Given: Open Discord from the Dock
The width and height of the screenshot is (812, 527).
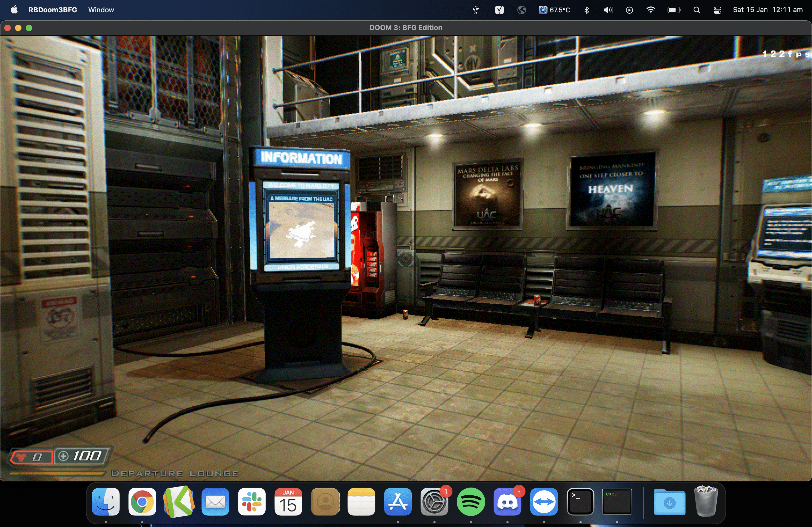Looking at the screenshot, I should pyautogui.click(x=508, y=502).
